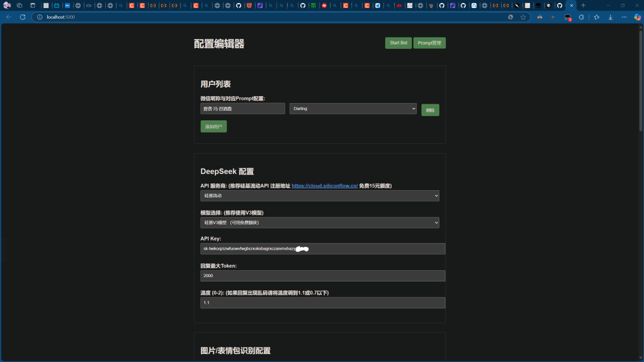Open the Settings and more ellipsis menu
The width and height of the screenshot is (644, 362).
(x=624, y=17)
